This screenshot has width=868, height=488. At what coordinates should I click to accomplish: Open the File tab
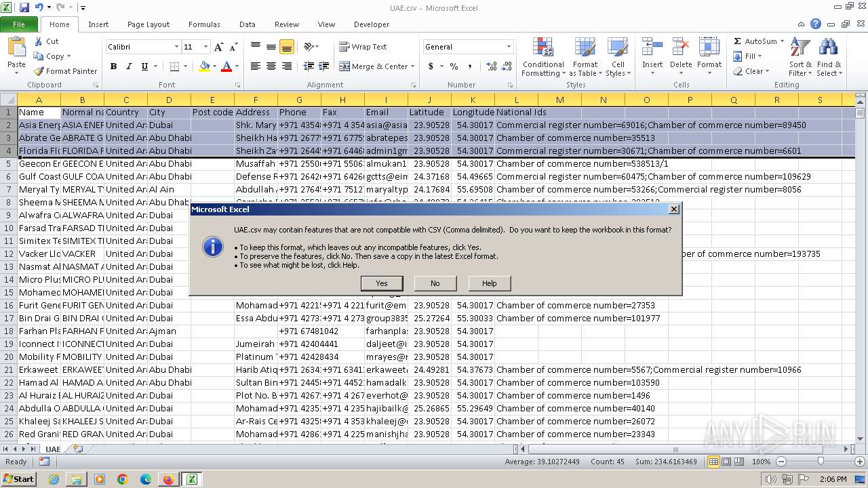(19, 24)
